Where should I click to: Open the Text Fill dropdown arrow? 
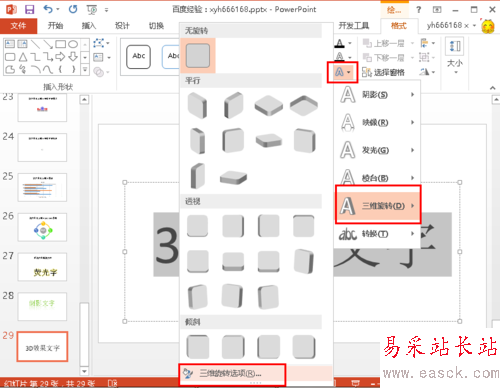pos(350,43)
